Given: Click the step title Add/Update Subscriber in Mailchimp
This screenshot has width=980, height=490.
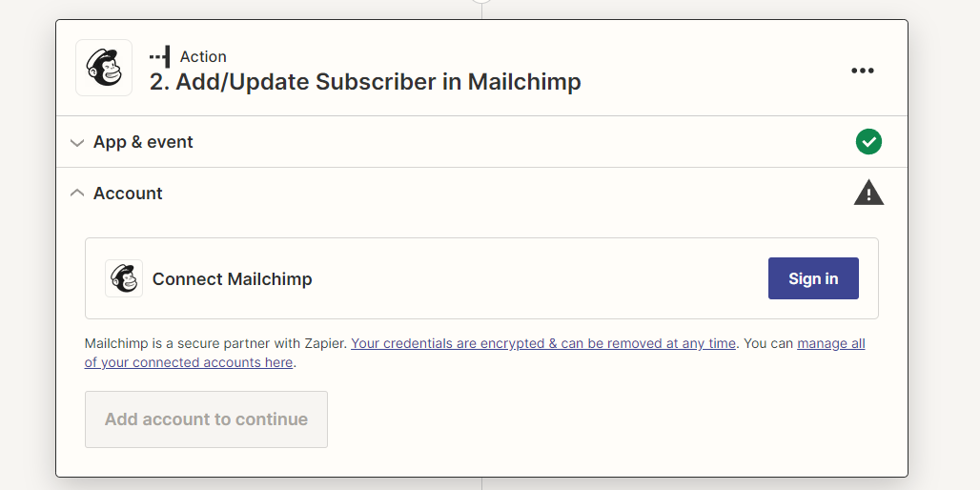Looking at the screenshot, I should coord(365,82).
